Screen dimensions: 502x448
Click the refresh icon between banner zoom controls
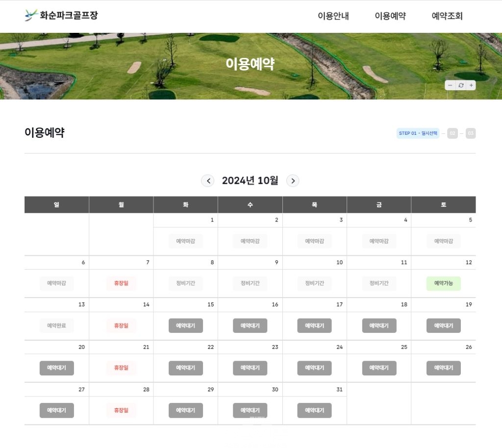click(460, 85)
